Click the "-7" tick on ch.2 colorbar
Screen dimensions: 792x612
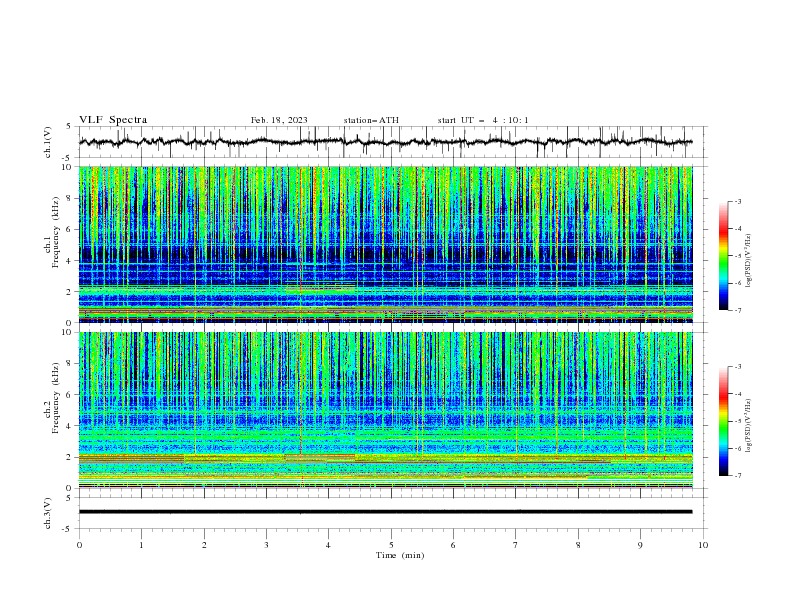pos(738,476)
